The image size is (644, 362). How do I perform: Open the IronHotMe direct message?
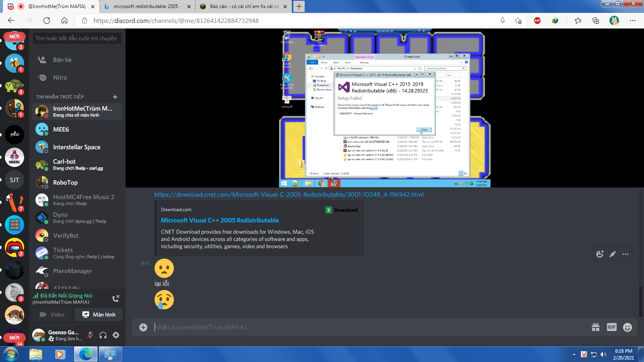[x=77, y=111]
